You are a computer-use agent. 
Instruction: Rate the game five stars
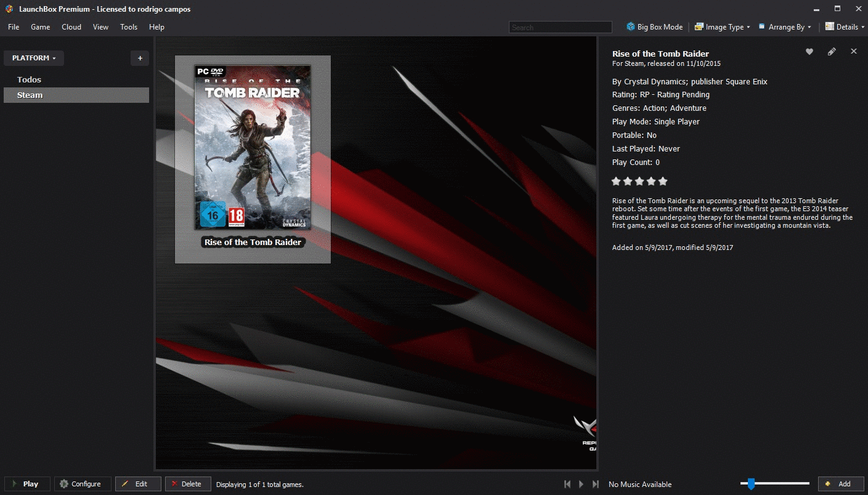[663, 181]
